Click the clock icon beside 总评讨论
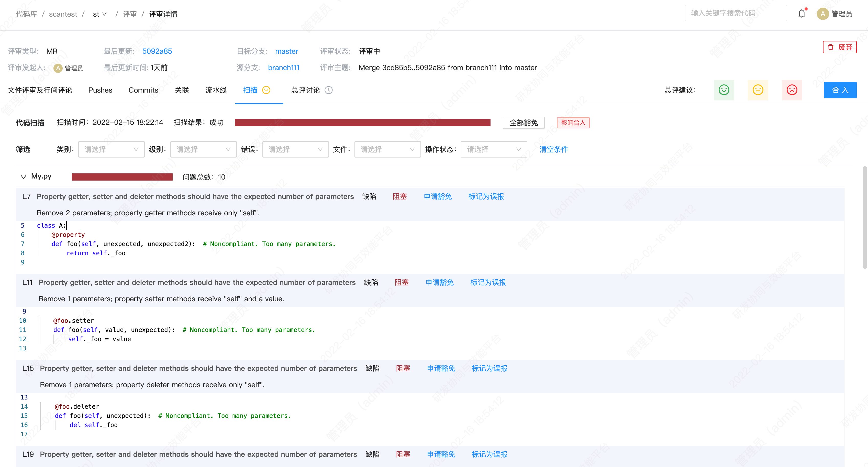Viewport: 868px width, 467px height. click(x=329, y=90)
